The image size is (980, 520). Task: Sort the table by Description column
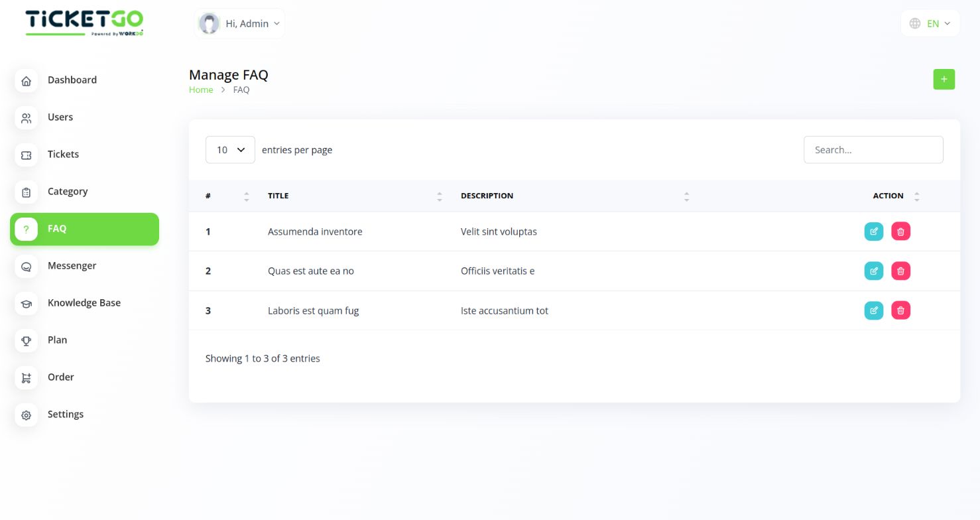(x=686, y=196)
